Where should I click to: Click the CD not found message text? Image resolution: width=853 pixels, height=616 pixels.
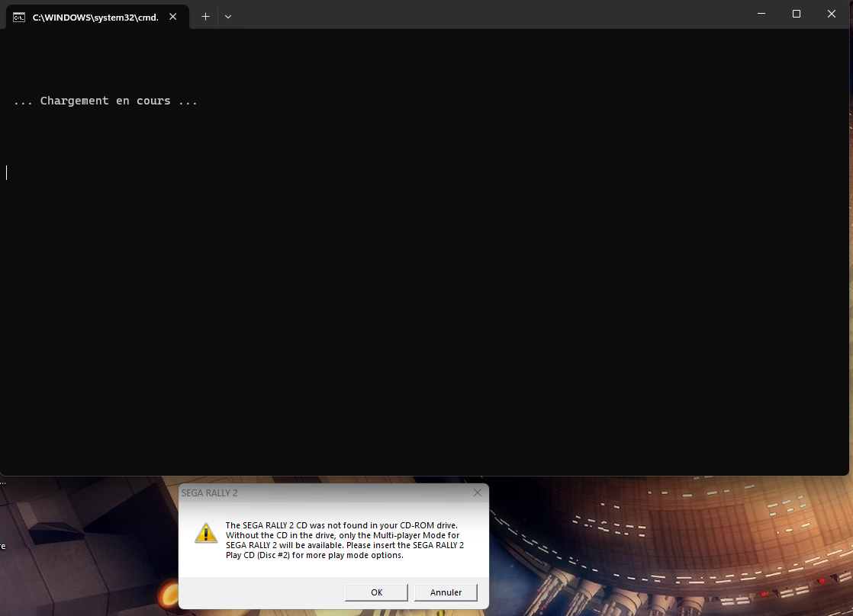point(344,540)
